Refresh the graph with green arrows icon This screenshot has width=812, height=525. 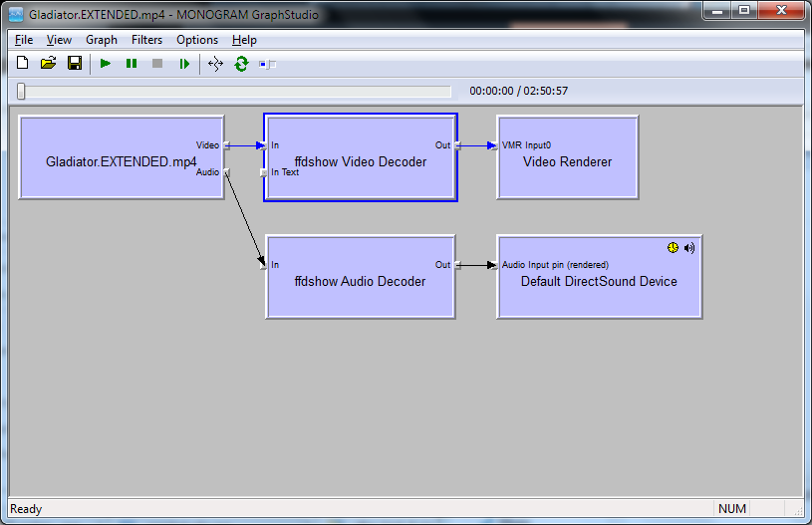(x=241, y=64)
